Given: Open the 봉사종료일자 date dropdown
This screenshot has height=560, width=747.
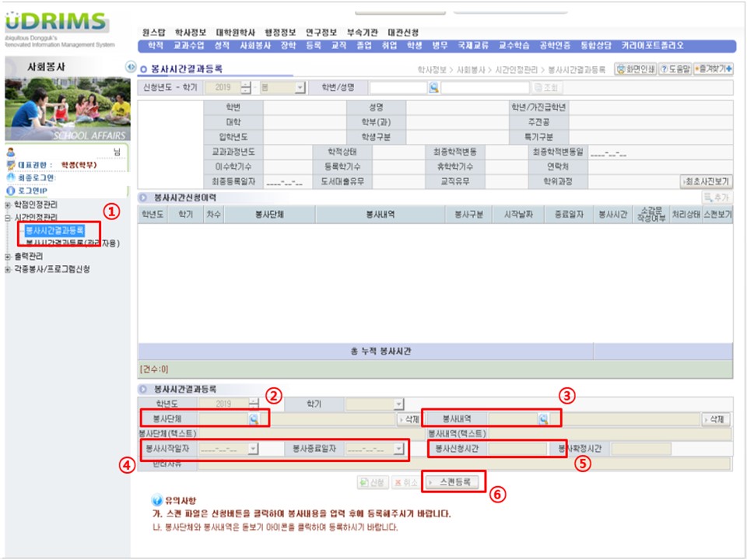Looking at the screenshot, I should (x=399, y=449).
